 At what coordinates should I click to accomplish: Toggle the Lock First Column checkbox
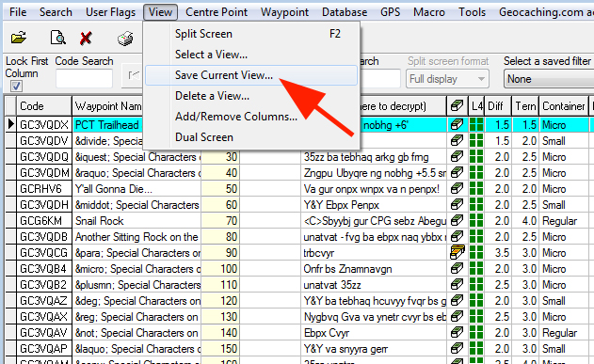[16, 87]
